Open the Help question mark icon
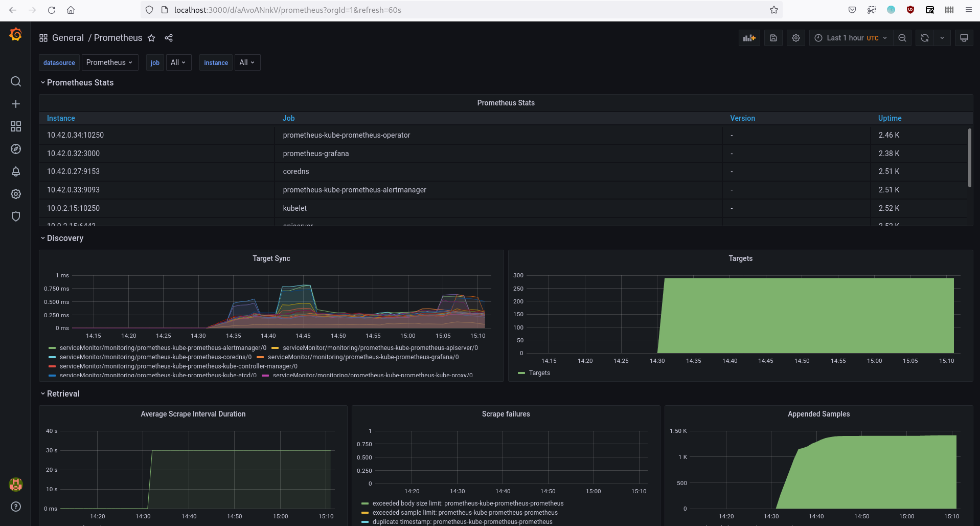 coord(16,507)
